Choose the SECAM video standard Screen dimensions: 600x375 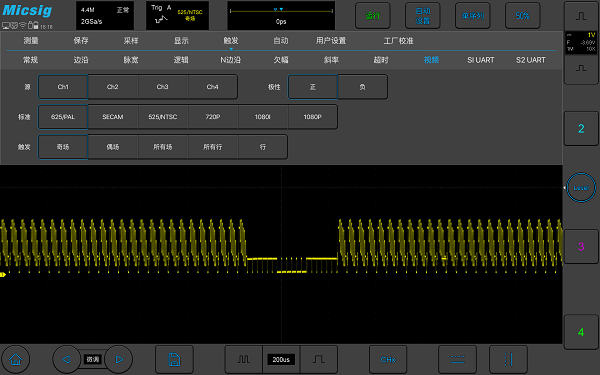point(113,117)
